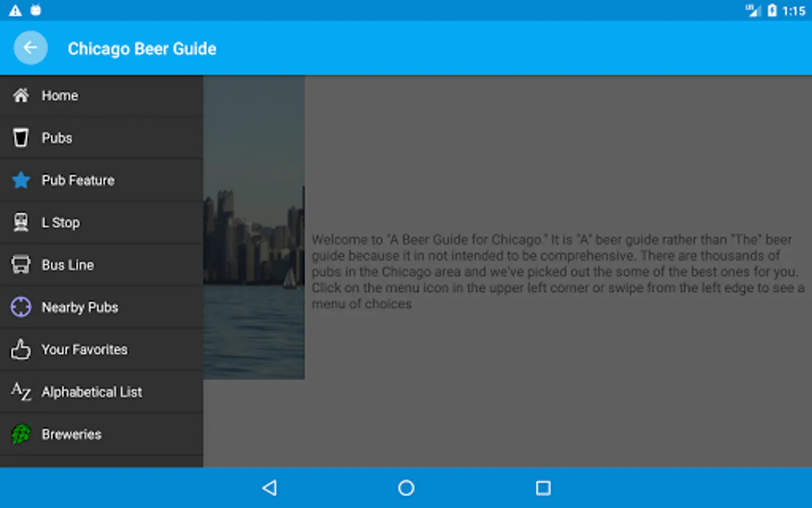This screenshot has width=812, height=508.
Task: Click the Pubs beer glass icon
Action: [21, 138]
